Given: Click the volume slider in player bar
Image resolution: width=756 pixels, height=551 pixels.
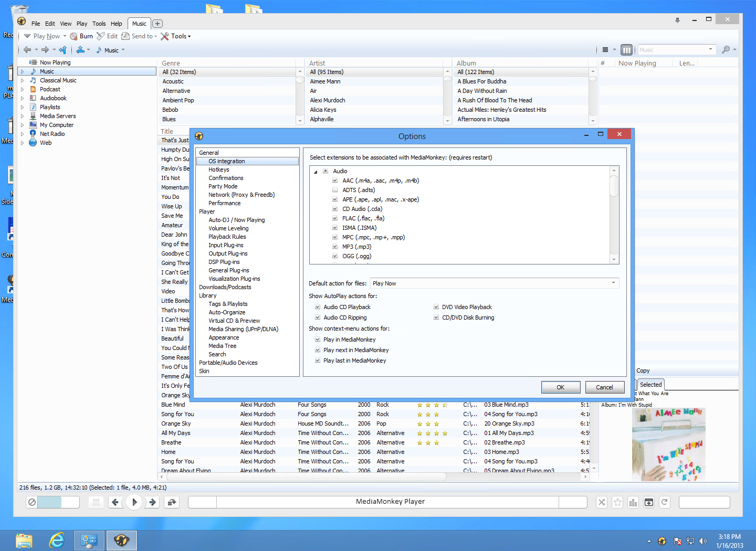Looking at the screenshot, I should [58, 502].
